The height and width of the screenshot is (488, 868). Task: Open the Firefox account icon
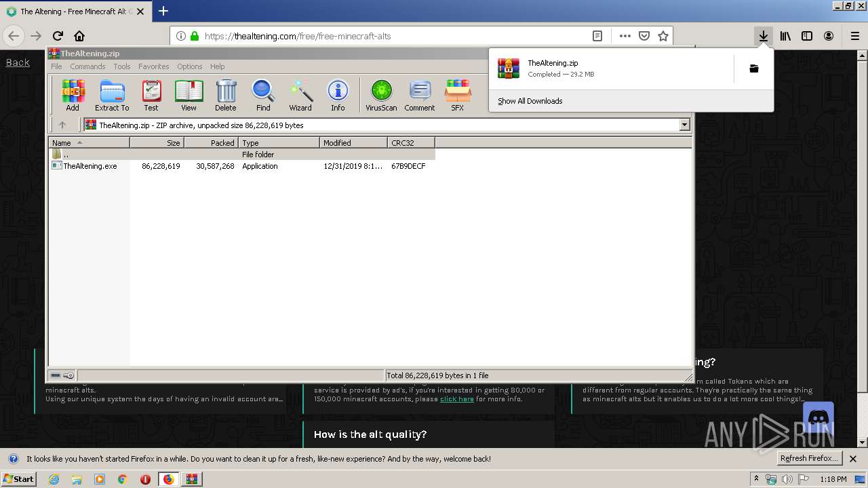tap(829, 36)
